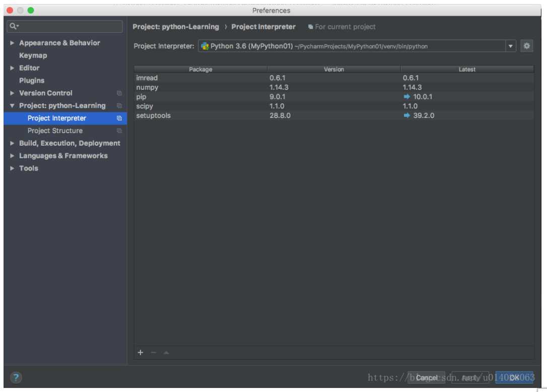Select the scipy package row
This screenshot has width=547, height=392.
pos(334,106)
